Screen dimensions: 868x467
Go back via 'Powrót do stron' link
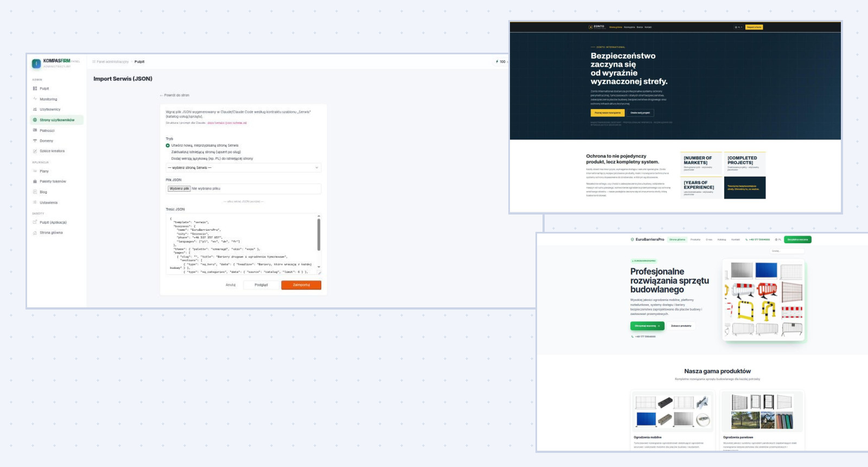click(x=175, y=95)
